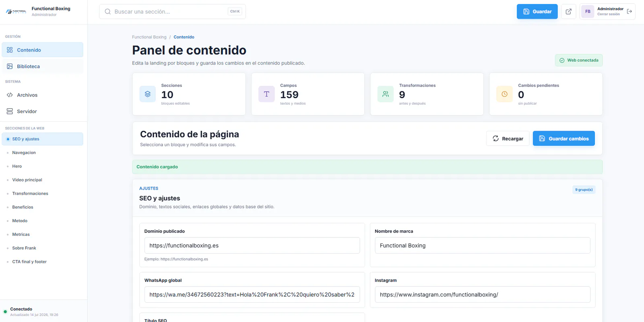
Task: Select SEO y ajustes section
Action: tap(42, 139)
